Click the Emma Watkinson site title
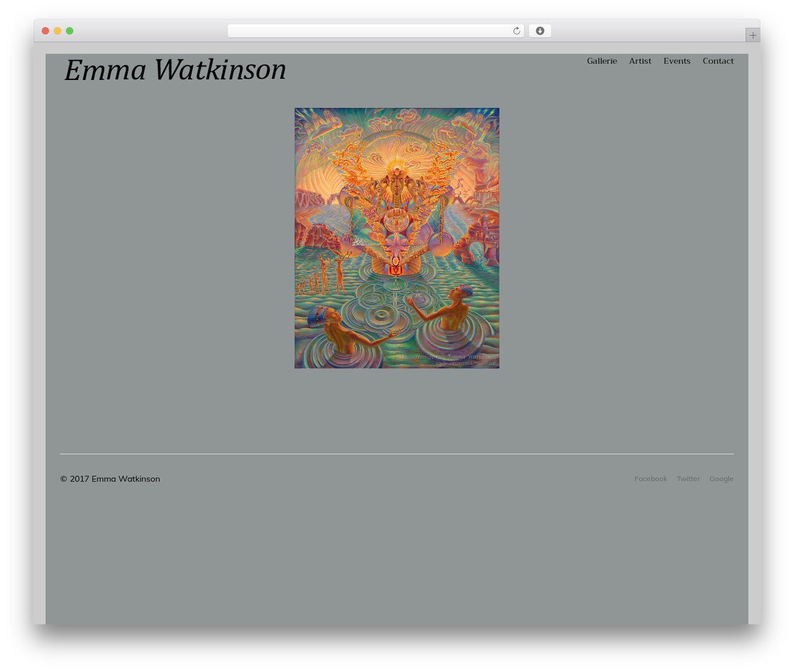 175,69
